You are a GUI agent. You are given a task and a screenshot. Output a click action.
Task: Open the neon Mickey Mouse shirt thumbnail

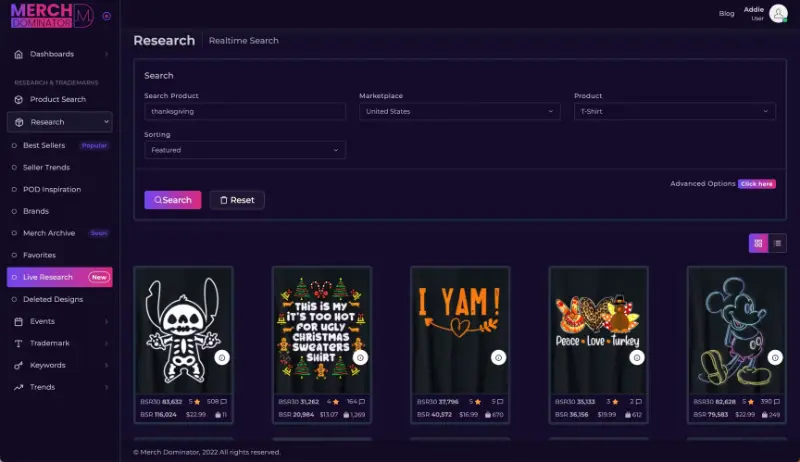pos(737,330)
